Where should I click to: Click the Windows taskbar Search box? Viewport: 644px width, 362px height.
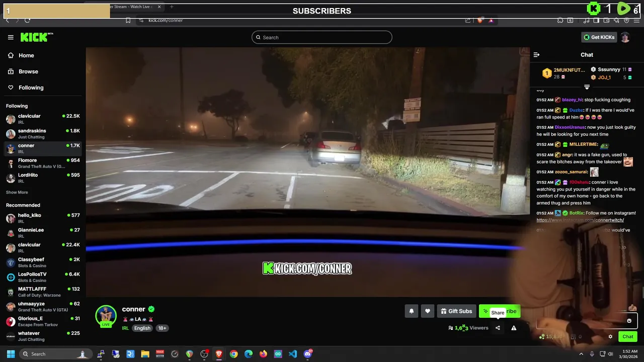point(56,354)
